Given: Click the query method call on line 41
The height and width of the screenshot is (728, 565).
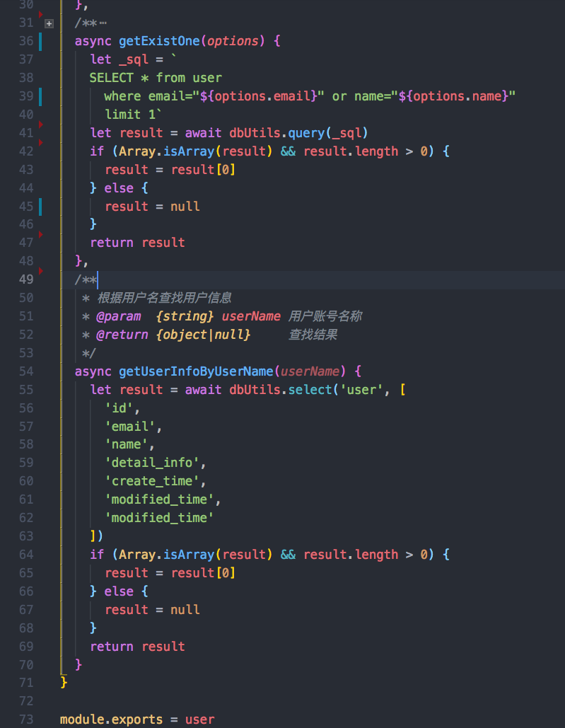Looking at the screenshot, I should [306, 133].
